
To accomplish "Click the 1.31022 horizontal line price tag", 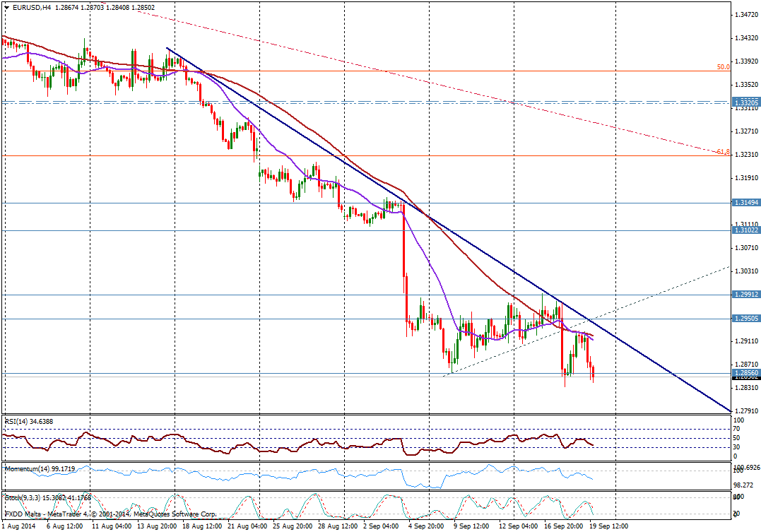I will (745, 230).
